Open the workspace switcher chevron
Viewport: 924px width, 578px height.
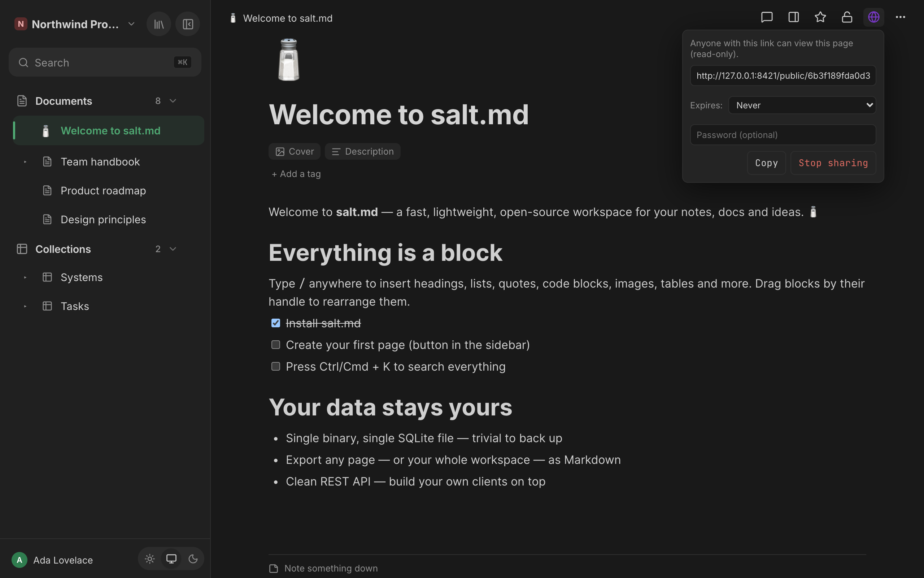[x=131, y=24]
